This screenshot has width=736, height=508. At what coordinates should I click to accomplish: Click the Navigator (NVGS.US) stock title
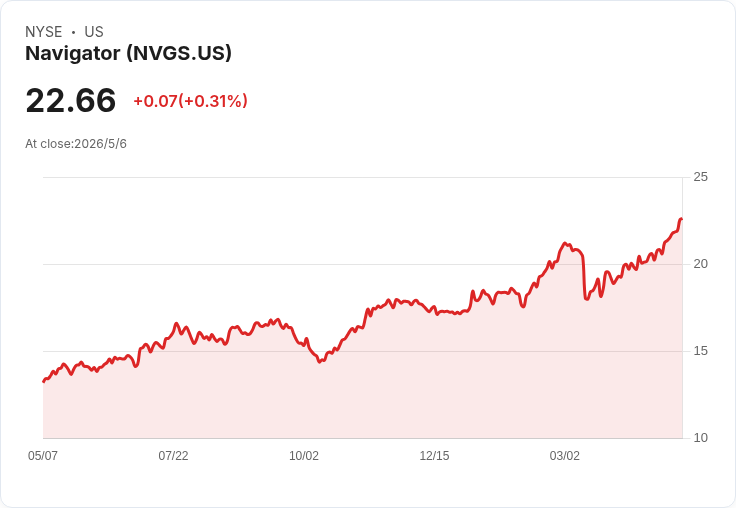tap(128, 53)
